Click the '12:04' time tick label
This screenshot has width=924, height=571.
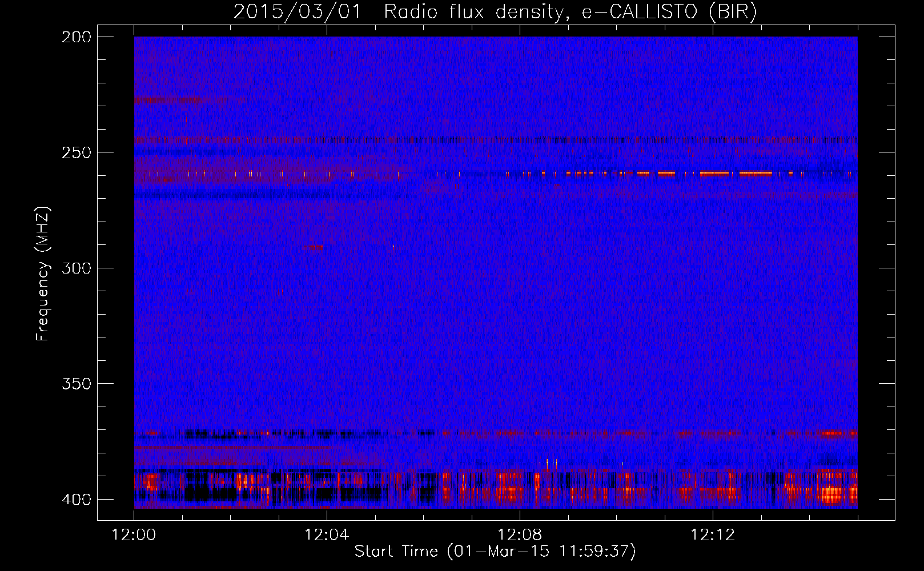point(327,535)
